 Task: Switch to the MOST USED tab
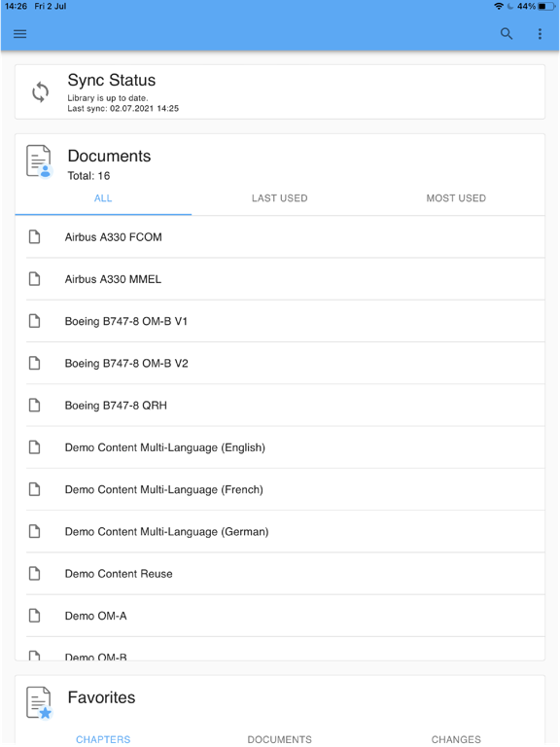point(456,198)
